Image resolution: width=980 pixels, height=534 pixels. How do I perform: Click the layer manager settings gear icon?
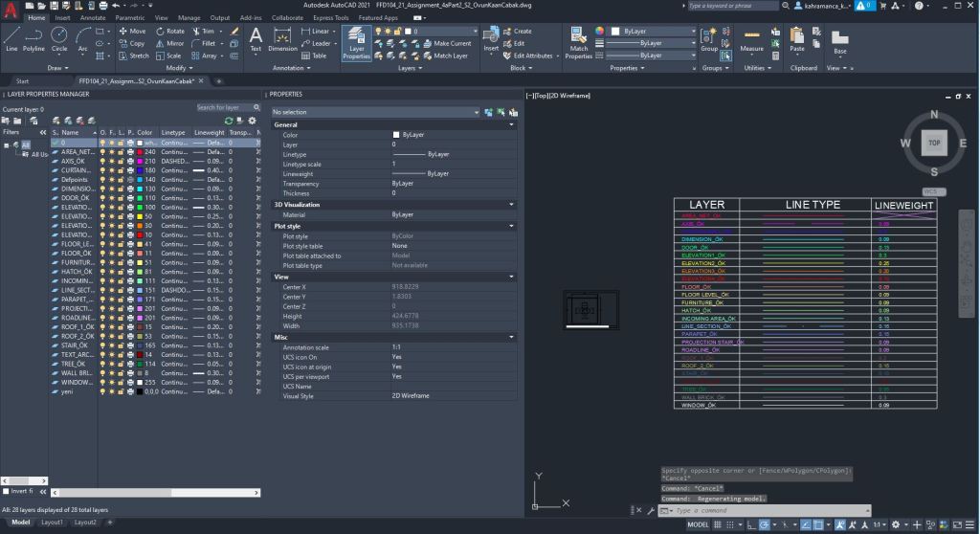point(253,121)
